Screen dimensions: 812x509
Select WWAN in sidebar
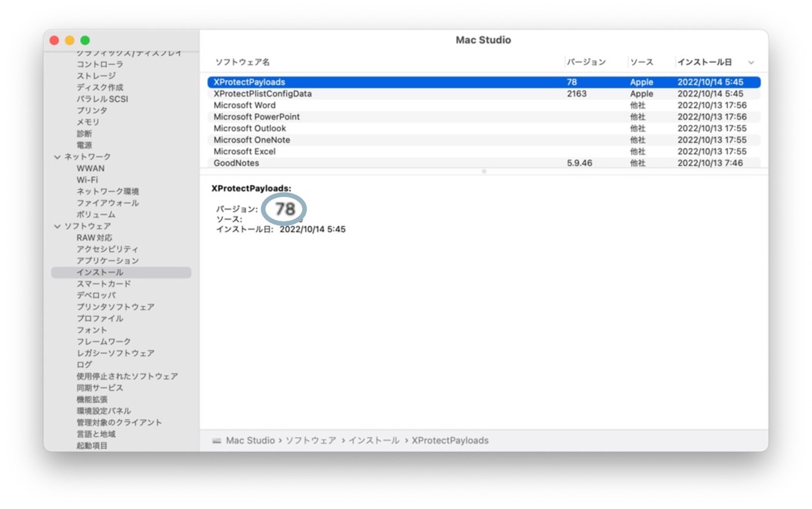(x=91, y=168)
